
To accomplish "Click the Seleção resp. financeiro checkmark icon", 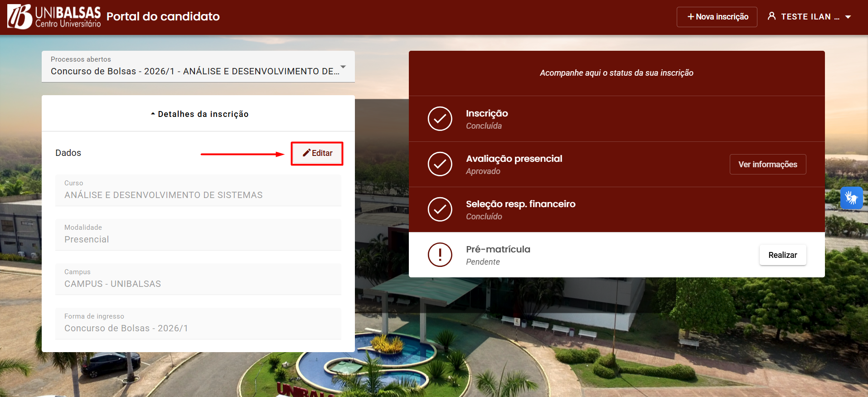I will (440, 209).
